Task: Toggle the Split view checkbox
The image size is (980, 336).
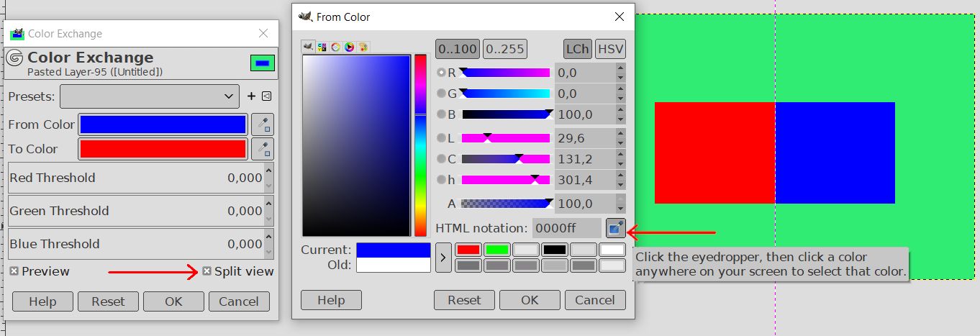Action: [x=207, y=271]
